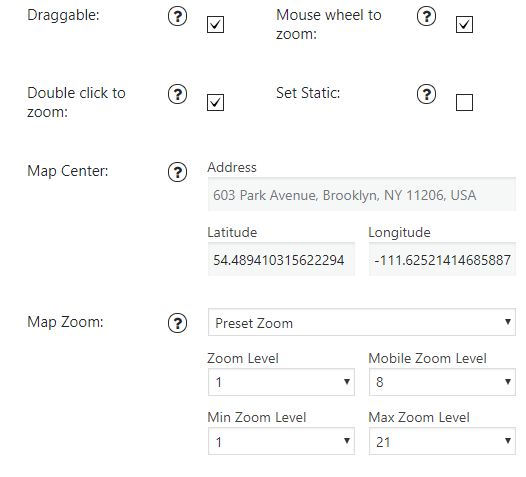
Task: Focus the Latitude input field
Action: [x=281, y=259]
